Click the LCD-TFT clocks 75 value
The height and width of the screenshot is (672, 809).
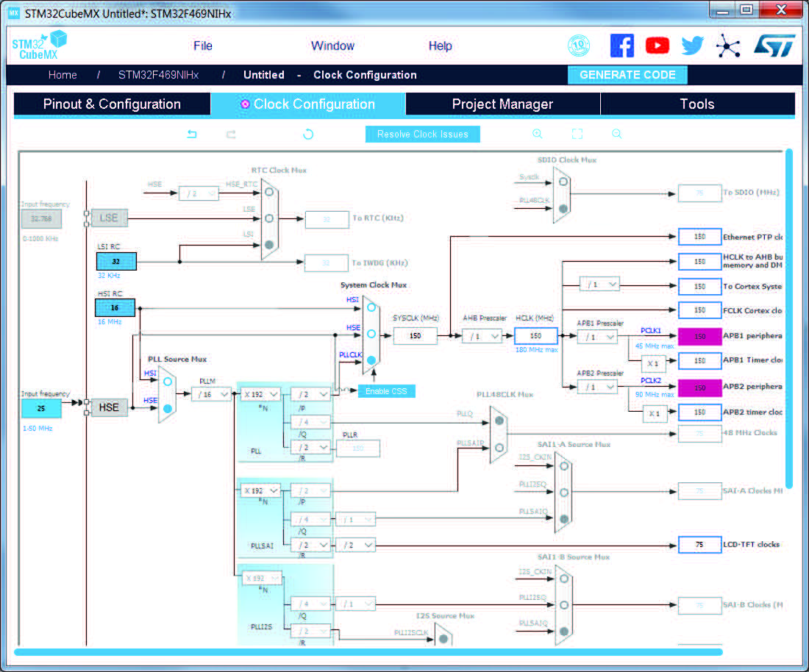[x=699, y=545]
